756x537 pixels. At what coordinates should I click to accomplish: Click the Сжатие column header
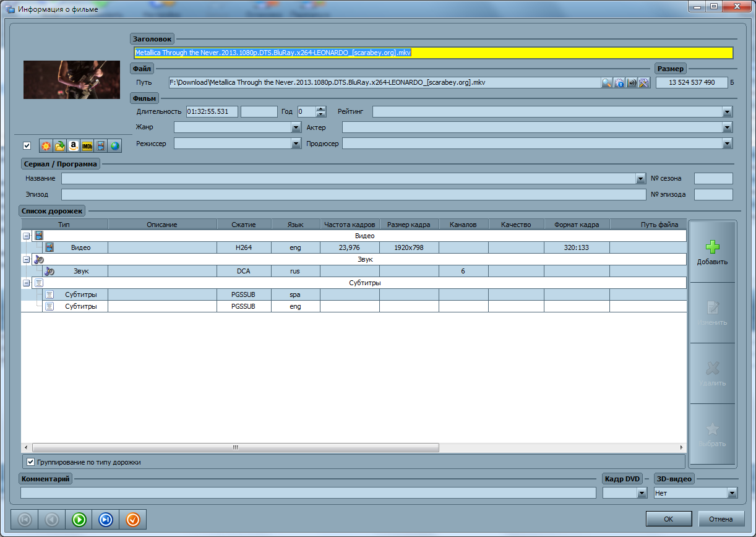(244, 225)
